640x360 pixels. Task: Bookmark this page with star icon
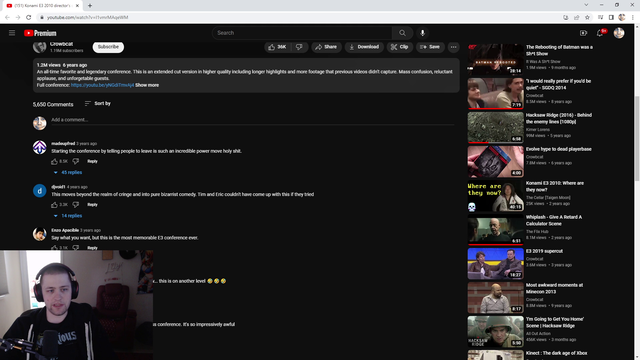[x=587, y=18]
